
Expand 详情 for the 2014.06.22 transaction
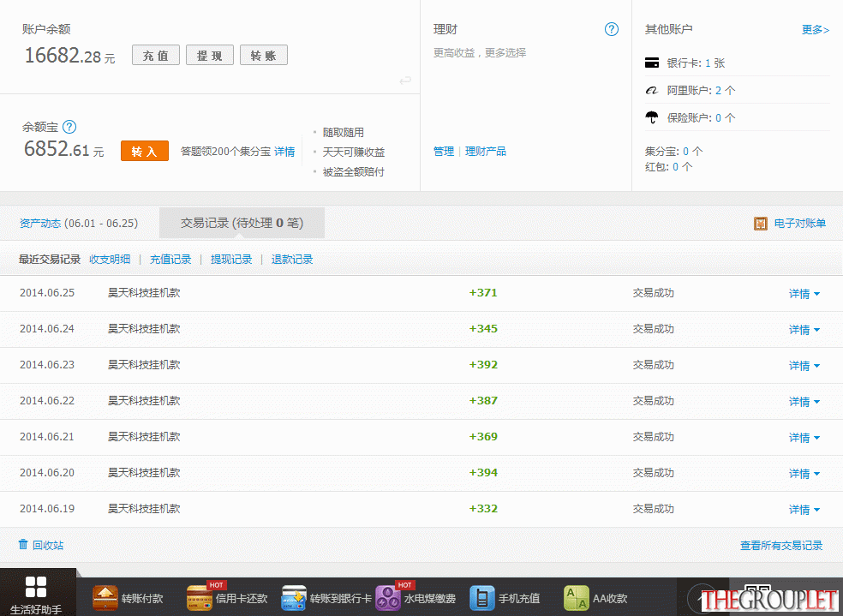[804, 402]
